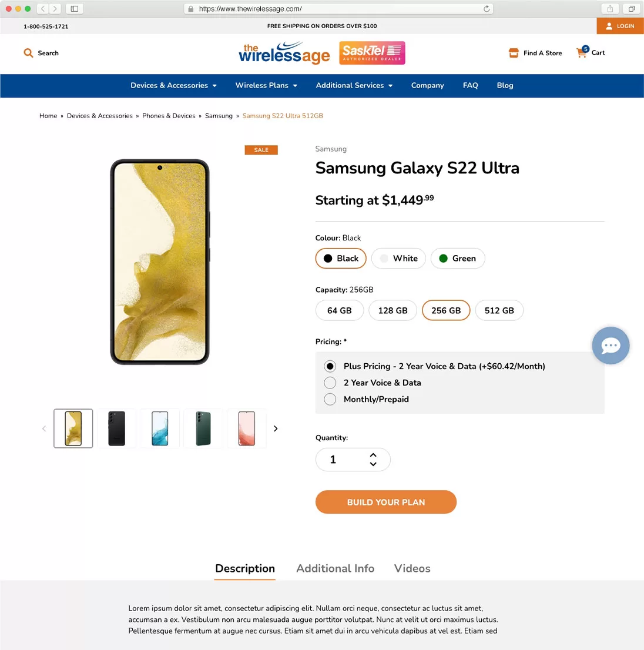Expand Wireless Plans dropdown
The width and height of the screenshot is (644, 650).
266,85
